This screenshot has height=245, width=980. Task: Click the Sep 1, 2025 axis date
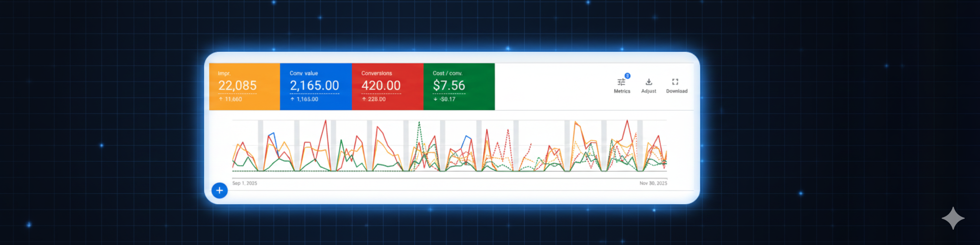(x=245, y=183)
